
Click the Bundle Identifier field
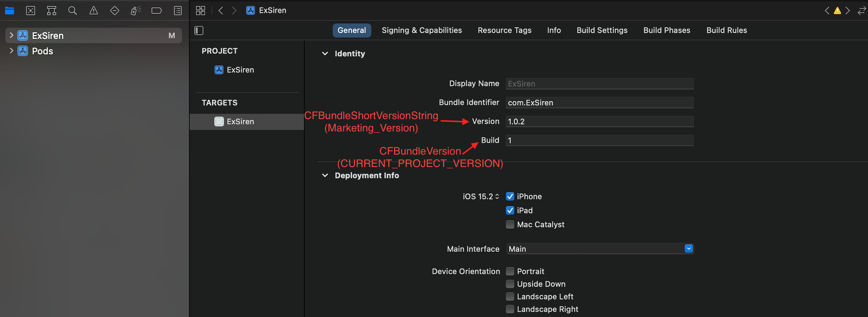(x=600, y=102)
